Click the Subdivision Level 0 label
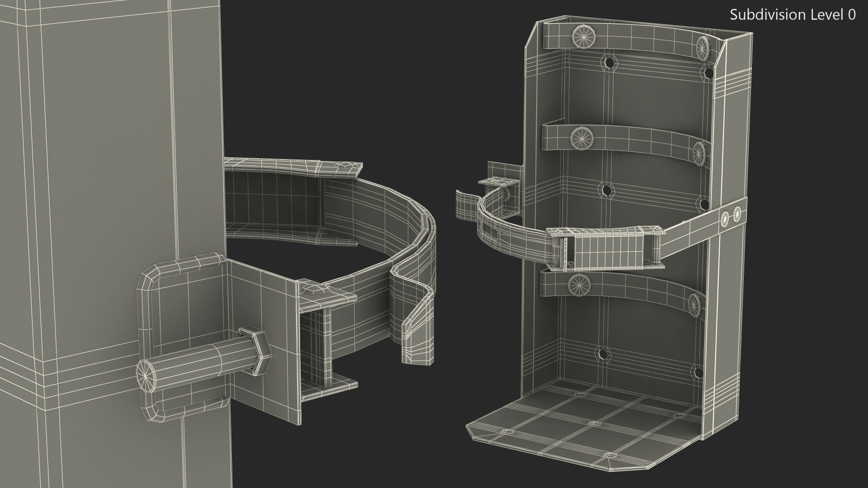Viewport: 868px width, 488px height. (793, 15)
